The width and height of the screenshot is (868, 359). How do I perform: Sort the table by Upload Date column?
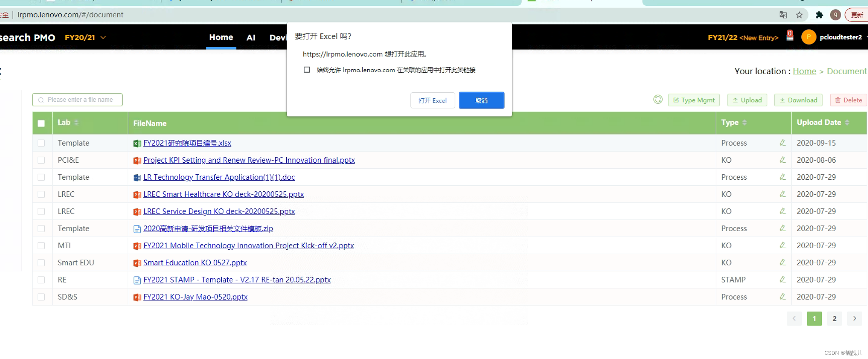pos(847,123)
